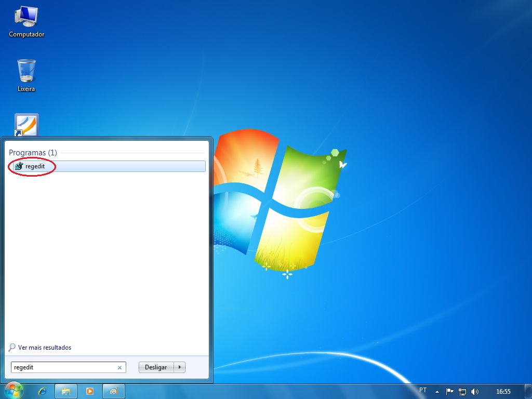Click the Windows Start orb
Screen dimensions: 532x399
click(14, 391)
